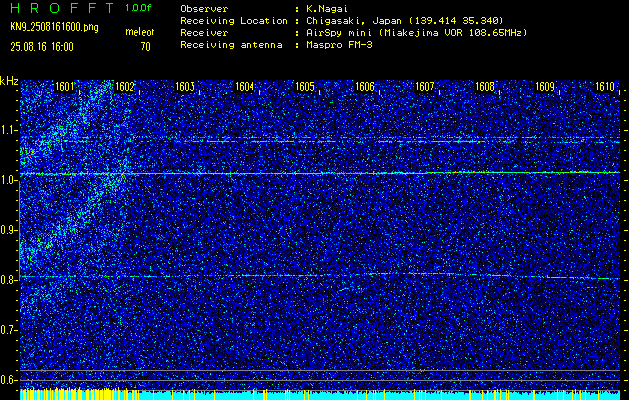Viewport: 629px width, 400px height.
Task: Click the kHz axis unit label
Action: (x=9, y=81)
